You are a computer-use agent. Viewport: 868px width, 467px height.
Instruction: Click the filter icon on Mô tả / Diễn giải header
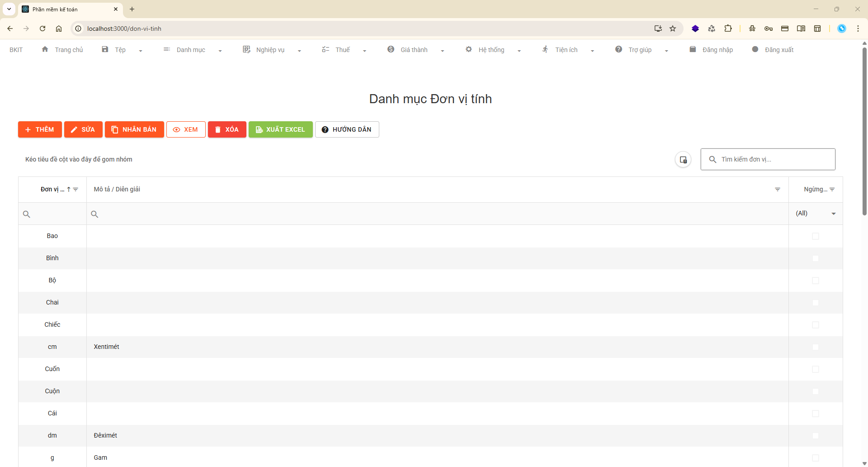coord(778,190)
